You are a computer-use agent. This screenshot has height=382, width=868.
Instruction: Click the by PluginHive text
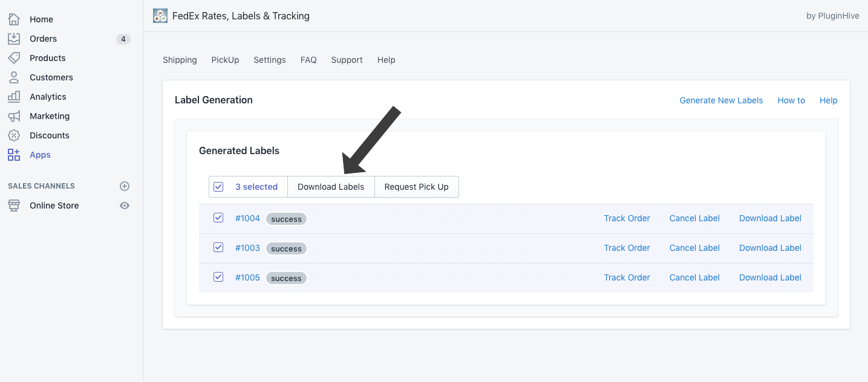pos(833,16)
